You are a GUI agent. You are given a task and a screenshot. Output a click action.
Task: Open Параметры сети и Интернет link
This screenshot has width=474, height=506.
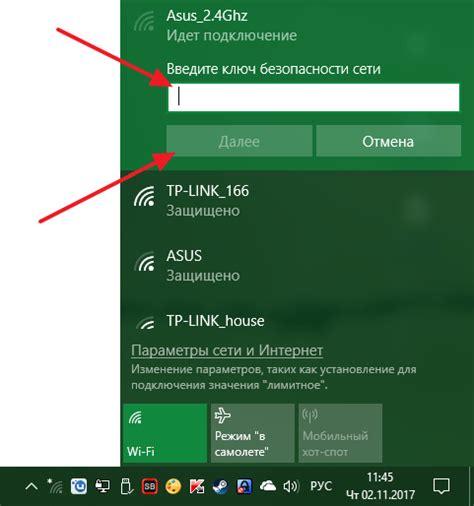(227, 350)
